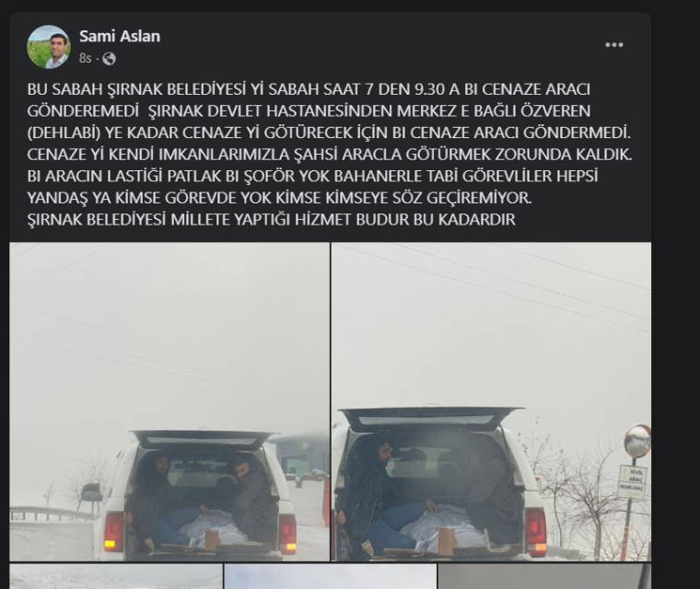This screenshot has height=589, width=700.
Task: Click the post text starting with BU SABAH
Action: click(330, 155)
